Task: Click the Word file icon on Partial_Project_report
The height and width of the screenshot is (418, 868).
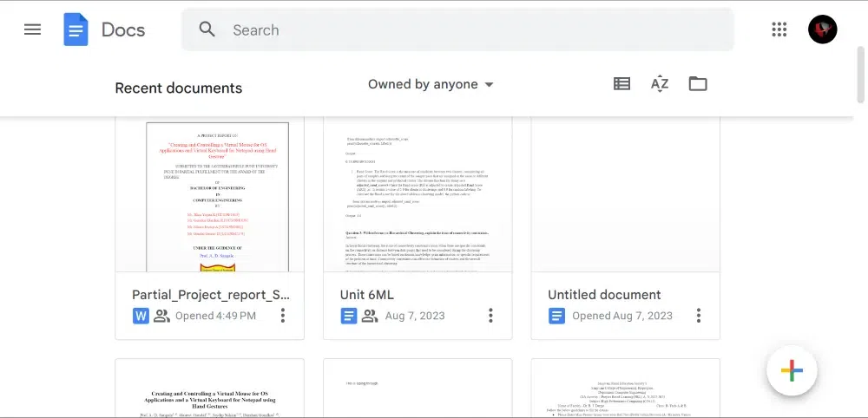Action: click(141, 316)
